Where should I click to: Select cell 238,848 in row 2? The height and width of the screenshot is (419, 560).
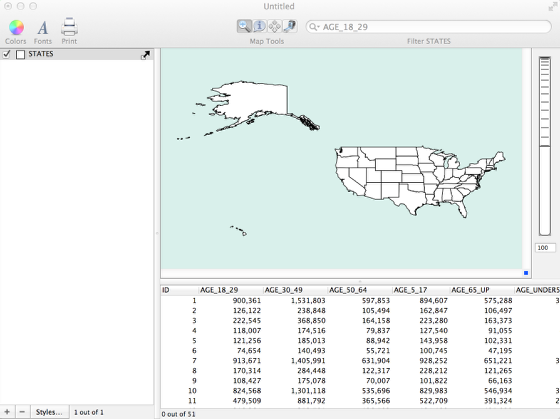[311, 311]
